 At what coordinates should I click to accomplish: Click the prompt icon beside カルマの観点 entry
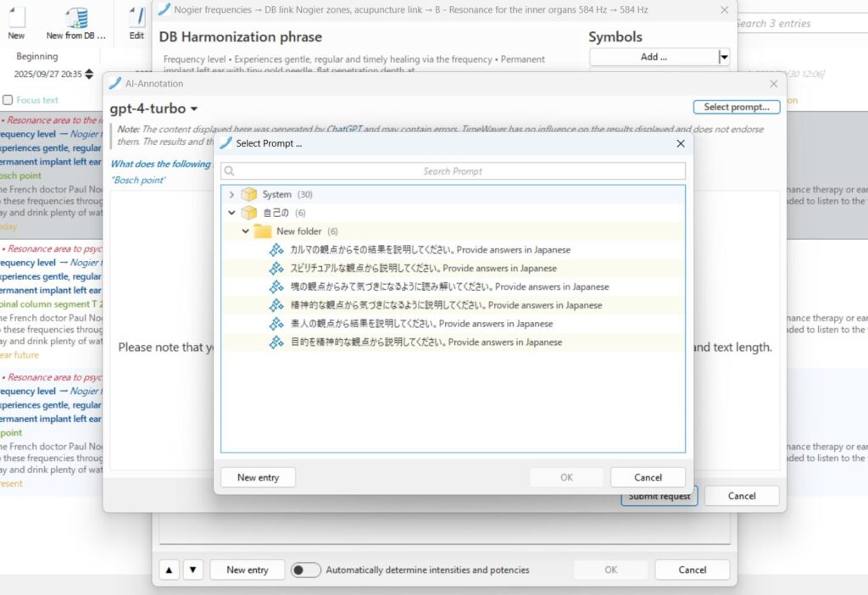click(276, 250)
